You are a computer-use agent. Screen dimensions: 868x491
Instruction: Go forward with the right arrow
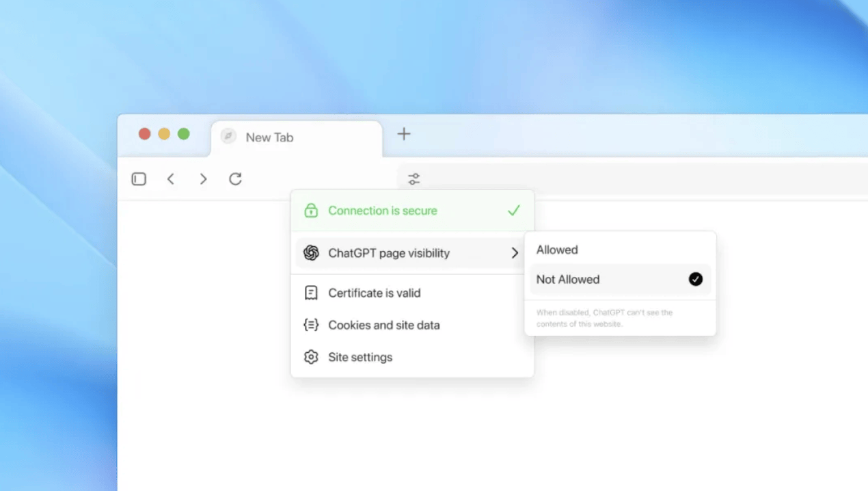203,179
